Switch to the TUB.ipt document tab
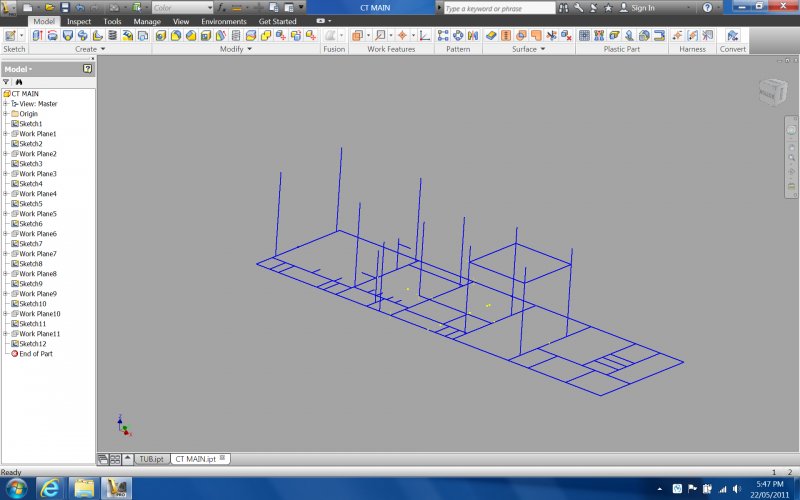The image size is (800, 500). [151, 459]
